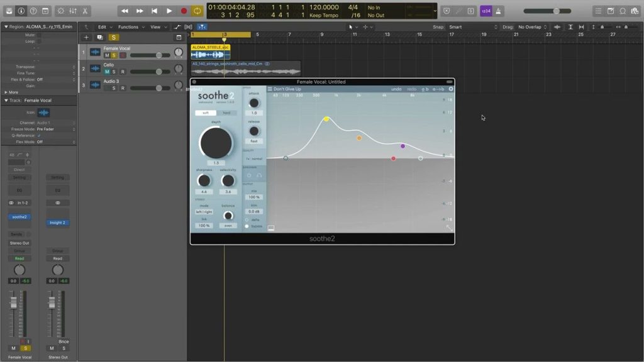Open soothe2's settings gear icon

(450, 89)
